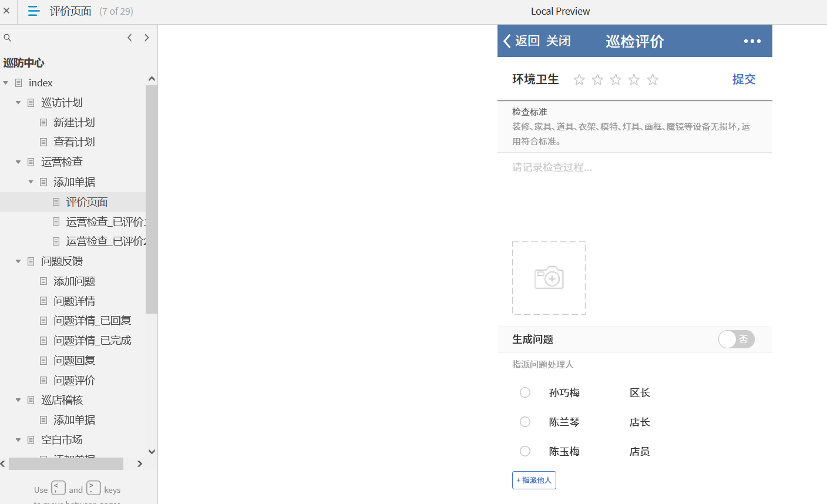Open 添加单据 under 巡店稽核
Image resolution: width=827 pixels, height=504 pixels.
74,420
